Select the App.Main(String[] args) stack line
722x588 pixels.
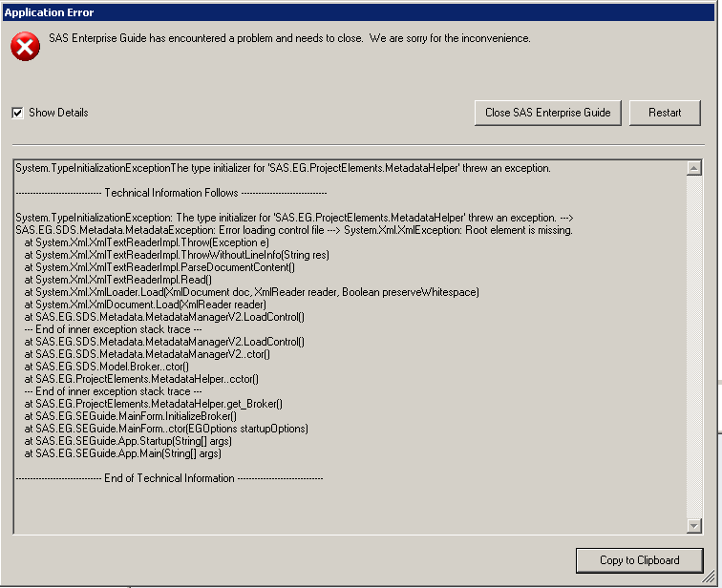122,453
